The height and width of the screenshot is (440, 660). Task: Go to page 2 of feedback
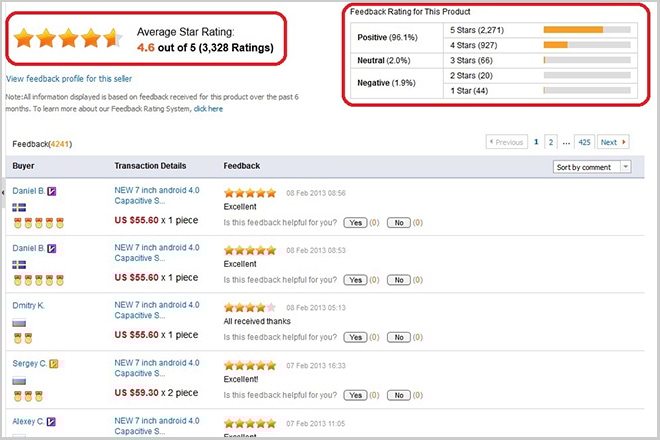click(551, 142)
